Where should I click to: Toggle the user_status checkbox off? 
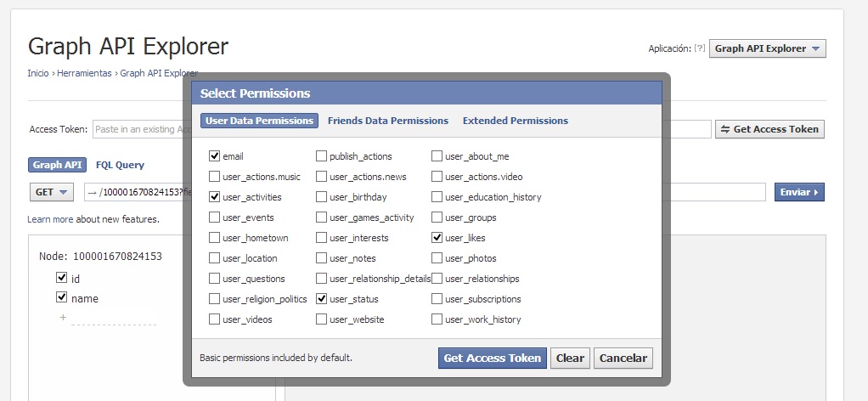[x=321, y=299]
